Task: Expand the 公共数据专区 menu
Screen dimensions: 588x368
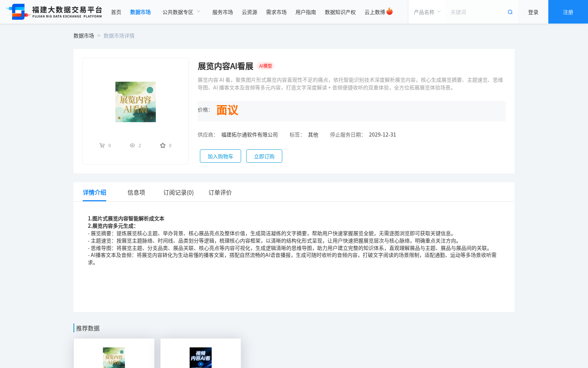Action: [182, 12]
